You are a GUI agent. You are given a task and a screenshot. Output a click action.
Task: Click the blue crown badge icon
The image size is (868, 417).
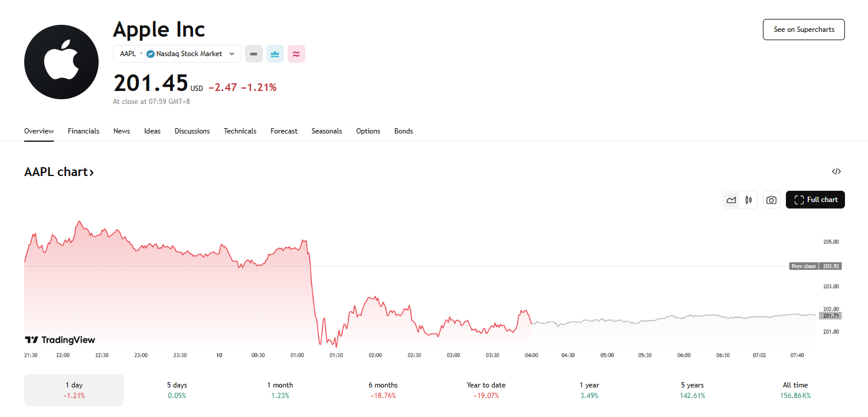pyautogui.click(x=275, y=54)
